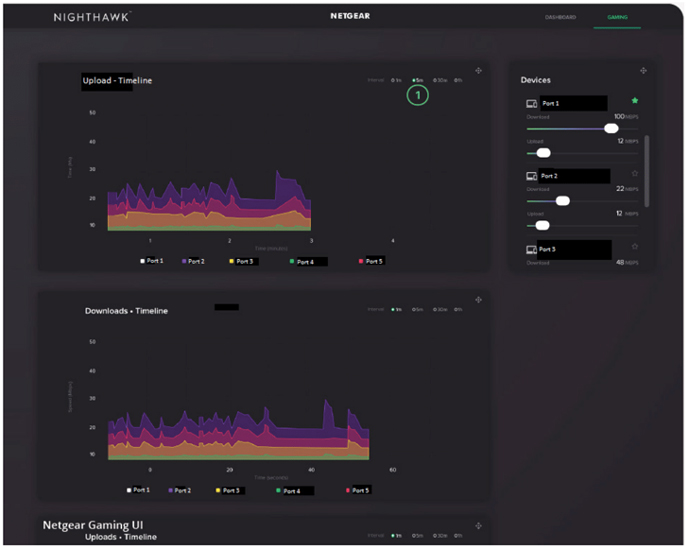Toggle Port 4 legend in Upload Timeline chart
The image size is (689, 550).
tap(302, 262)
